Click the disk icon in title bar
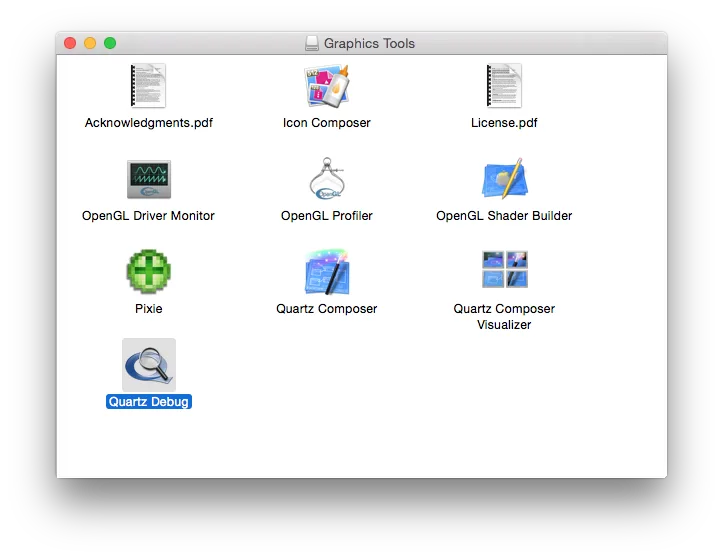The height and width of the screenshot is (558, 723). pyautogui.click(x=312, y=43)
